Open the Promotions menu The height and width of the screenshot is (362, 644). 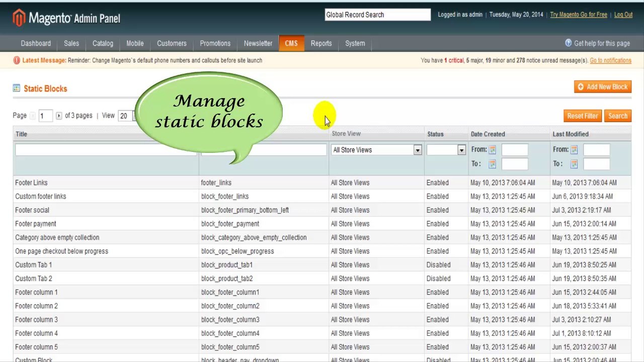215,43
